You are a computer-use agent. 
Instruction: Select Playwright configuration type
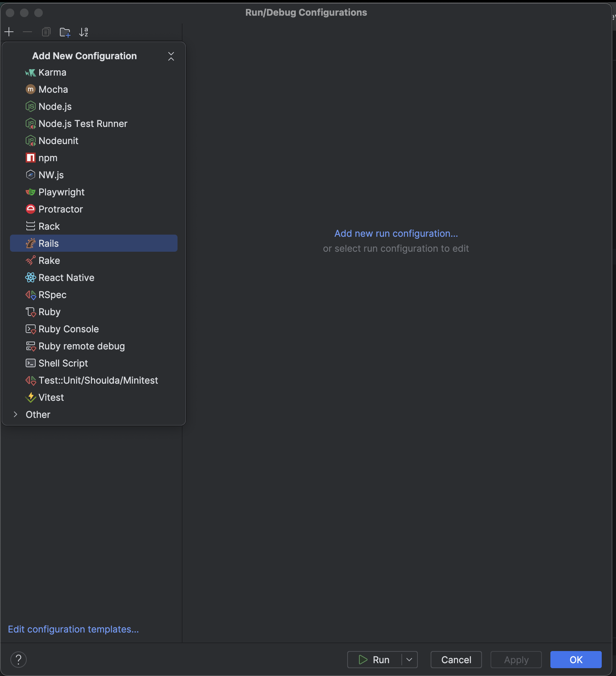94,192
